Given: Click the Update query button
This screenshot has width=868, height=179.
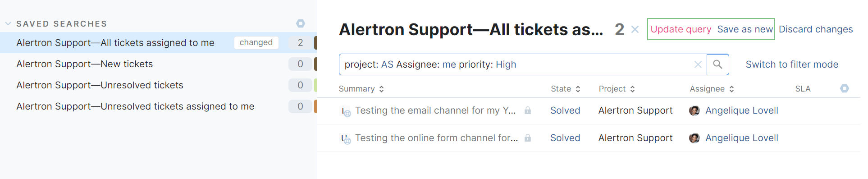Looking at the screenshot, I should pos(681,29).
